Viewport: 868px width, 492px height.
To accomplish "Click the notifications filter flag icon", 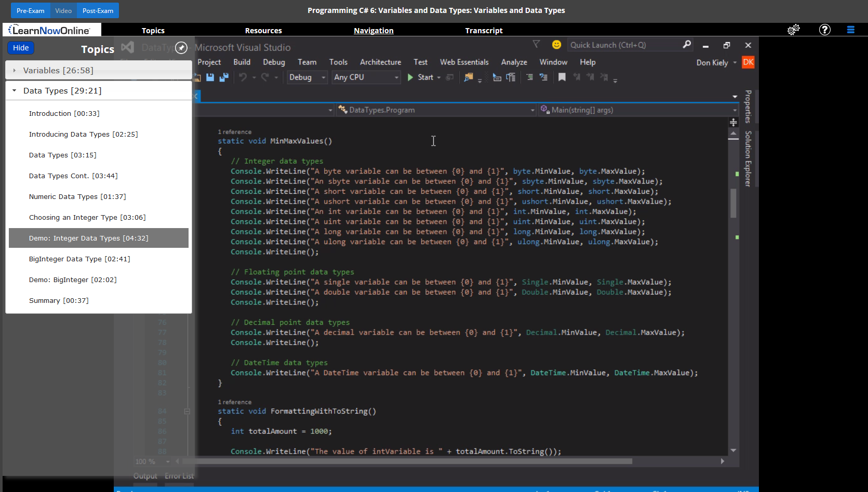I will click(x=536, y=45).
